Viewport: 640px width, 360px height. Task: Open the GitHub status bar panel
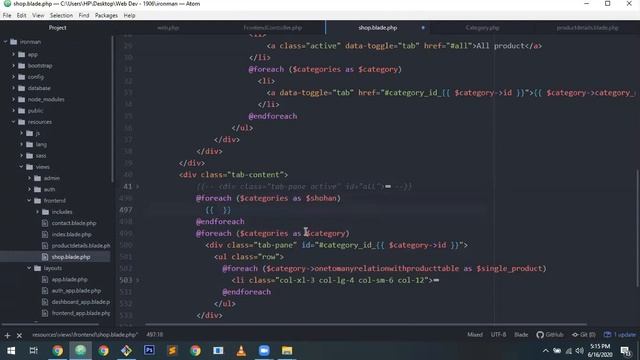point(550,335)
